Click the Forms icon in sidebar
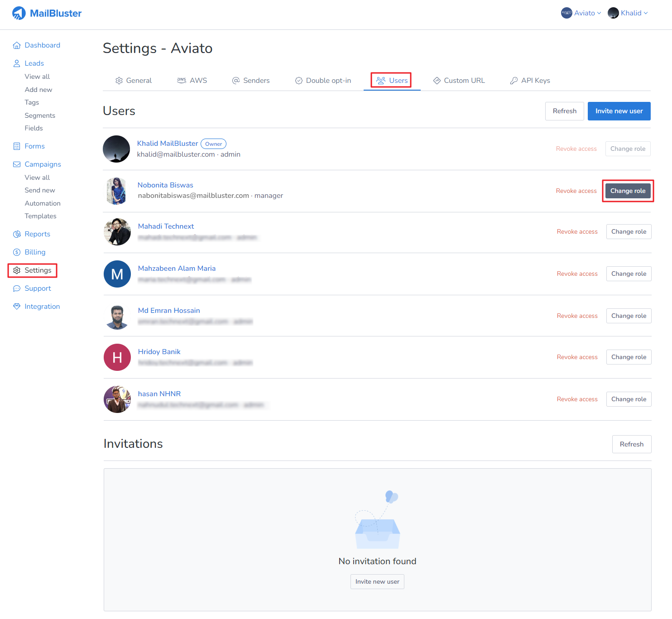Image resolution: width=672 pixels, height=619 pixels. click(17, 146)
